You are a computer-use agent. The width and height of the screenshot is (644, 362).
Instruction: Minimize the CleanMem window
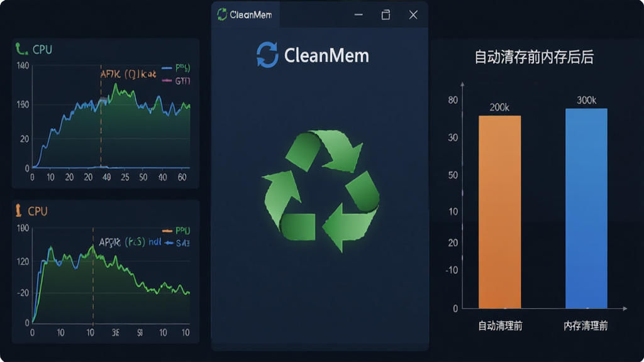tap(358, 15)
